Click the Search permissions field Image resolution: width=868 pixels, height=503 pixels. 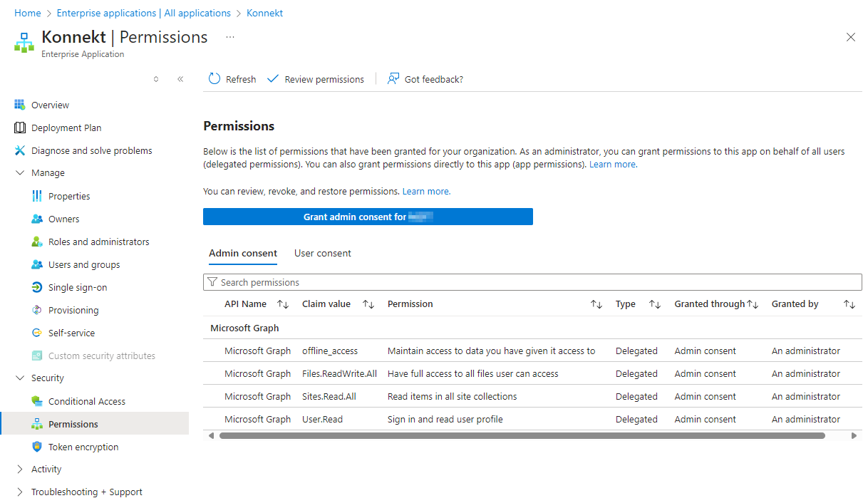coord(534,282)
